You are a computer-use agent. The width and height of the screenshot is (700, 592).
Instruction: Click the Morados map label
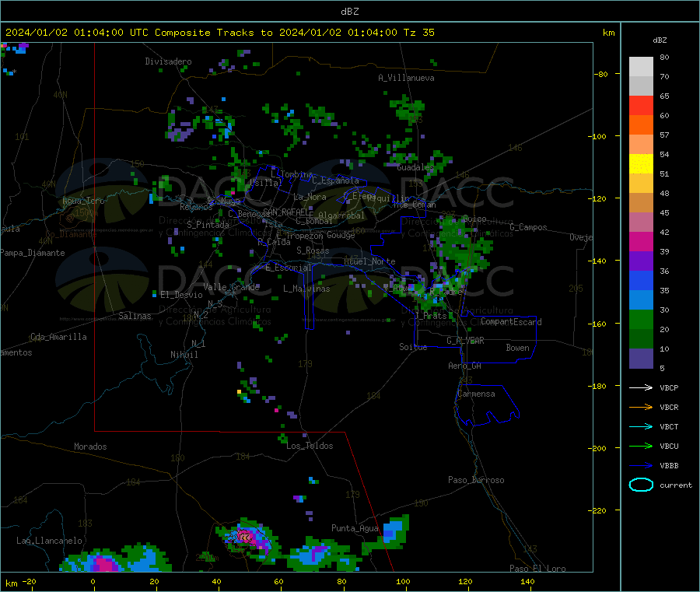pos(90,447)
